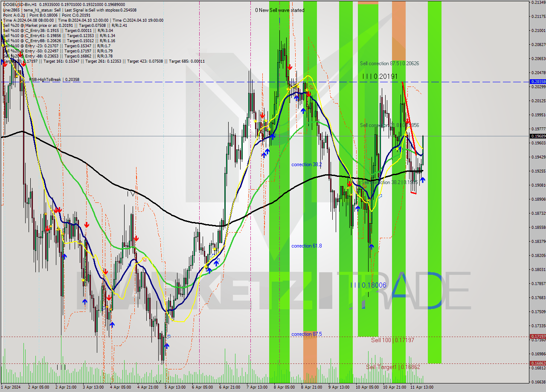Click the '8 Apr 05:00' time label

(x=284, y=387)
